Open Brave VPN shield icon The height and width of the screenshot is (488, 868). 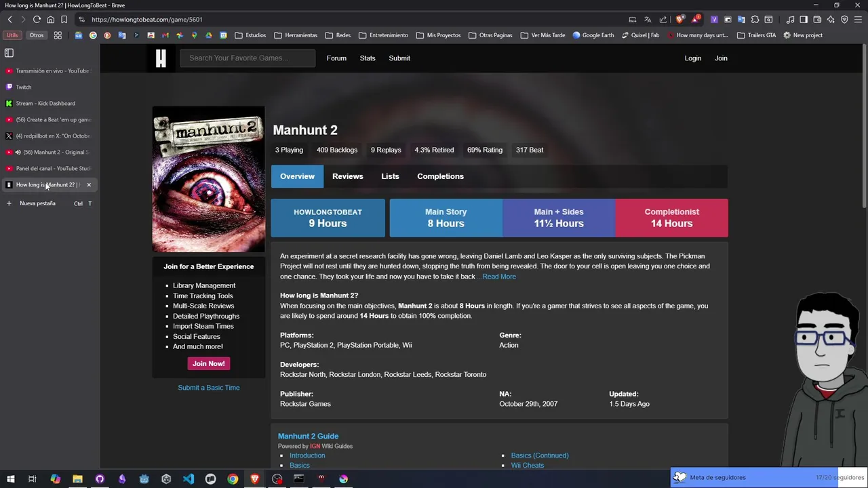[844, 20]
